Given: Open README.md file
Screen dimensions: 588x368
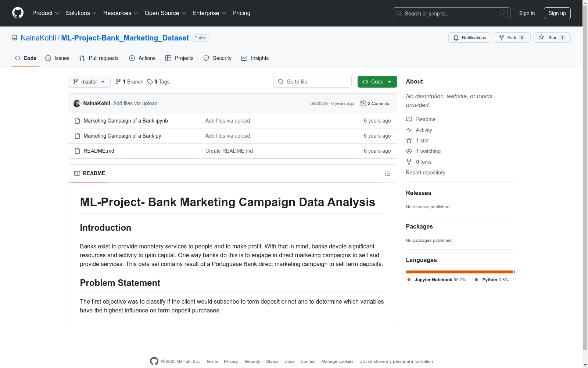Looking at the screenshot, I should tap(99, 151).
